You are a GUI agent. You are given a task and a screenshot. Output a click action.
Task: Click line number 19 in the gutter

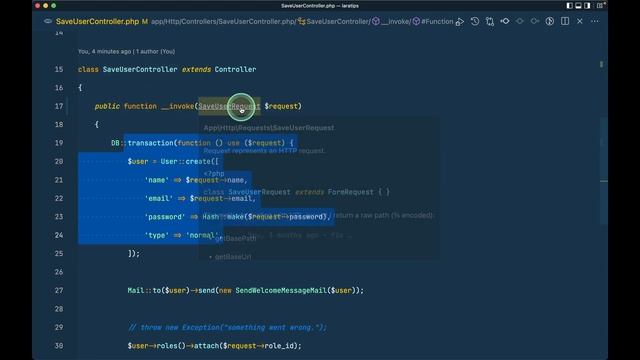click(59, 143)
